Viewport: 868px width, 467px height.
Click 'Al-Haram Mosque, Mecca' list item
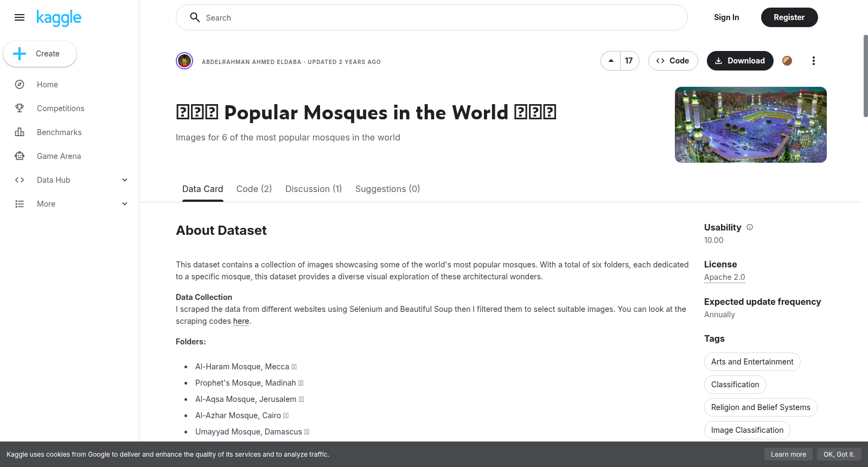[246, 367]
